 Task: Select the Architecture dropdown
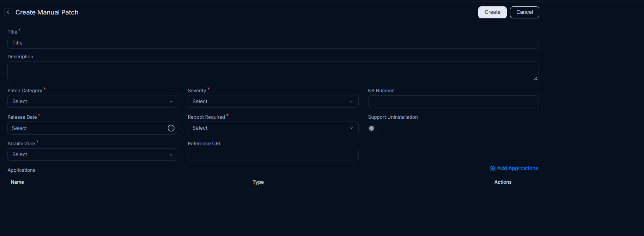tap(93, 154)
